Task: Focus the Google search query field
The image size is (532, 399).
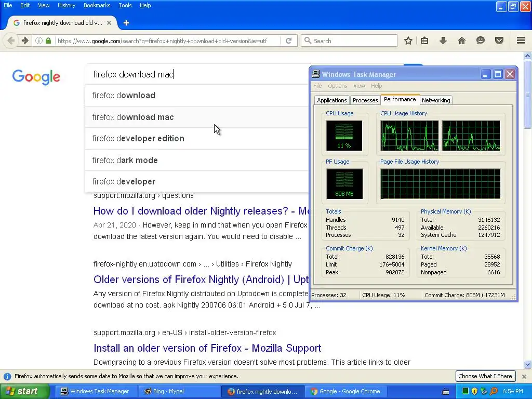Action: coord(197,74)
